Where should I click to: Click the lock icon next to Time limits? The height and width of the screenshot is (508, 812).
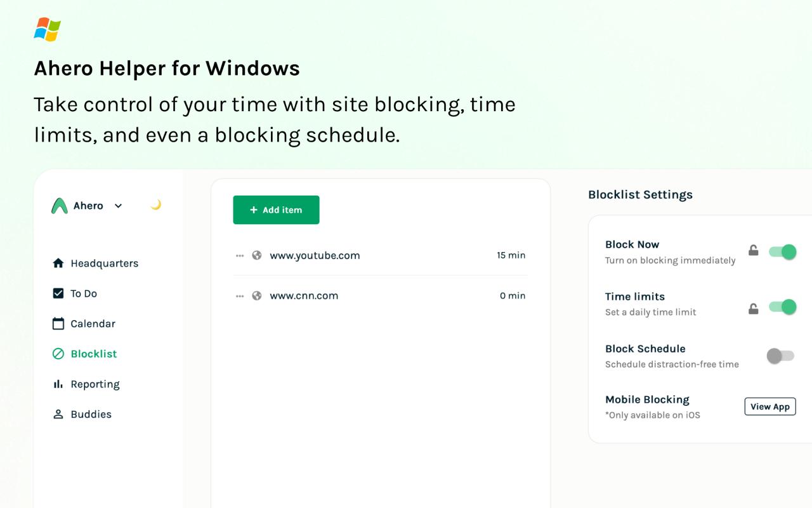tap(754, 309)
